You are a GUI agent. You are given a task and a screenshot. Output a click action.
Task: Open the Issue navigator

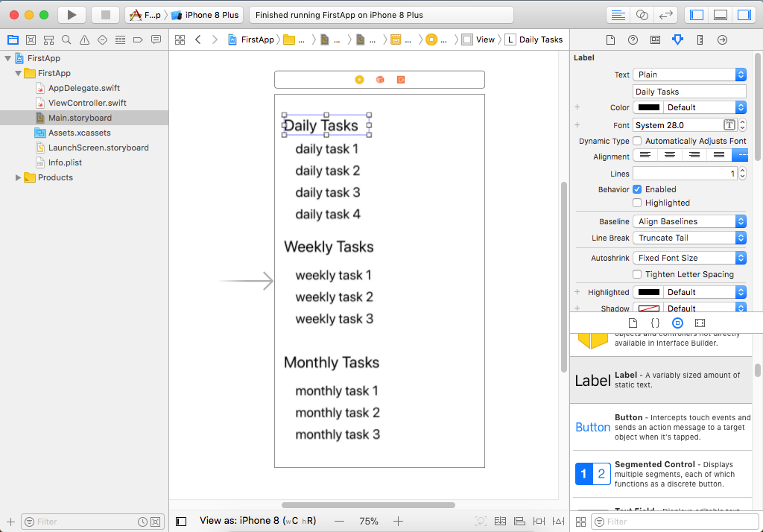pos(84,40)
